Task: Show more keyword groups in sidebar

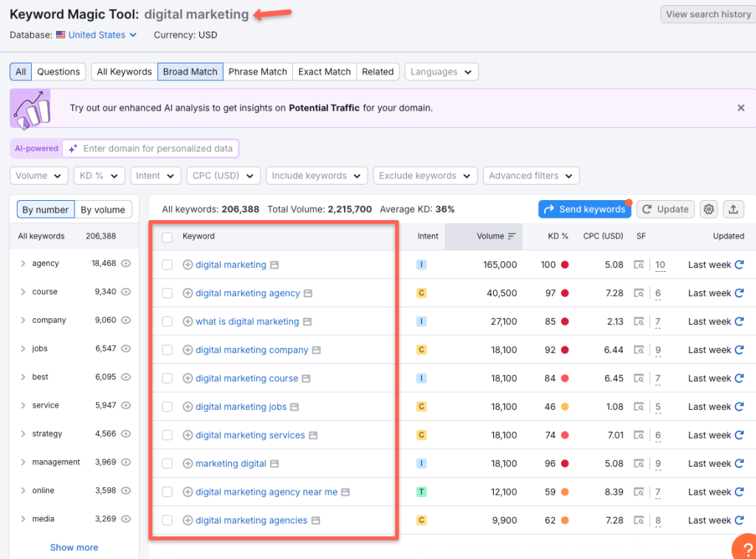Action: tap(73, 547)
